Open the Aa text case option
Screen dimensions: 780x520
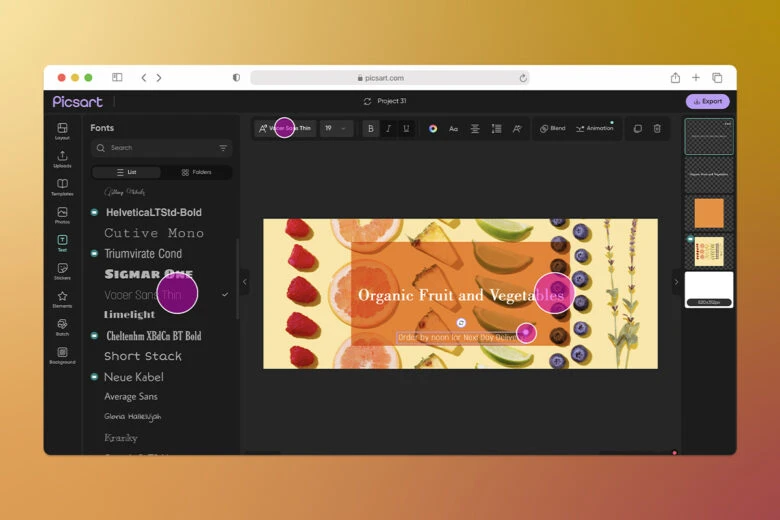tap(453, 129)
